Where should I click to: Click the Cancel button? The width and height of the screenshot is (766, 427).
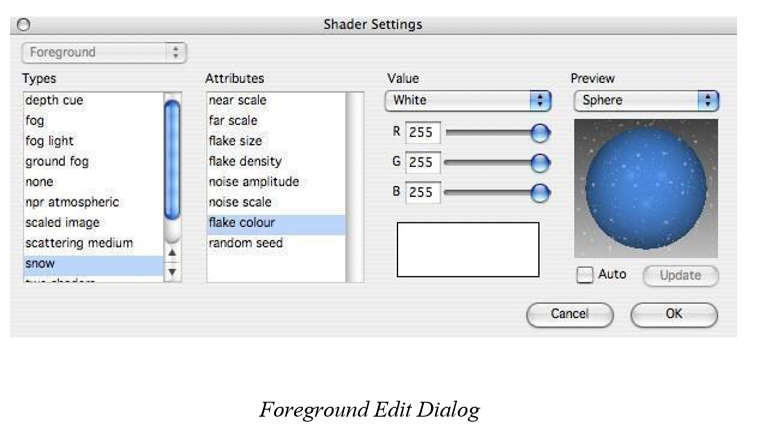(570, 314)
